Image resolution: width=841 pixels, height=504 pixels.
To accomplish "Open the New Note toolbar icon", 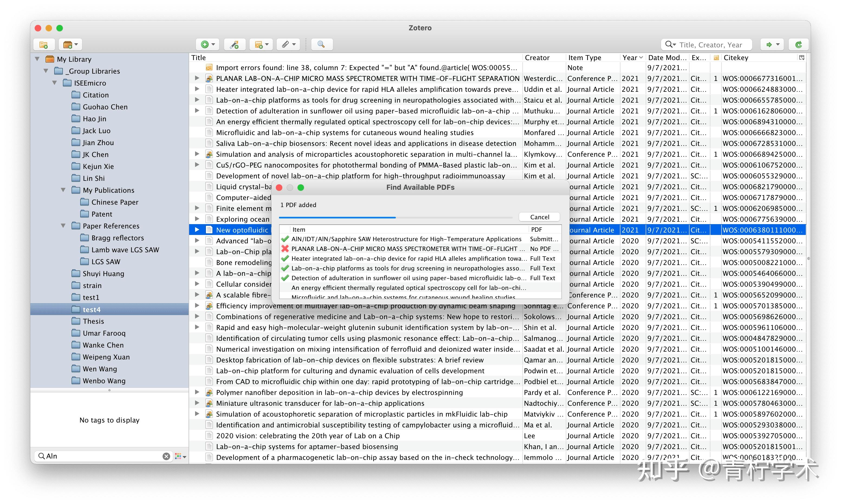I will [x=261, y=44].
